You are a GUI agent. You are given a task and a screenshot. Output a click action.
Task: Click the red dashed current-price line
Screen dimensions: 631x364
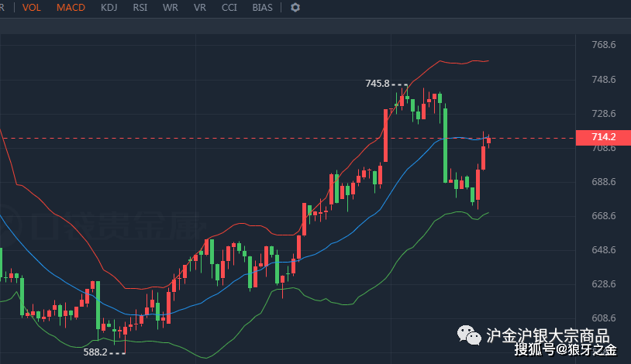pos(288,139)
